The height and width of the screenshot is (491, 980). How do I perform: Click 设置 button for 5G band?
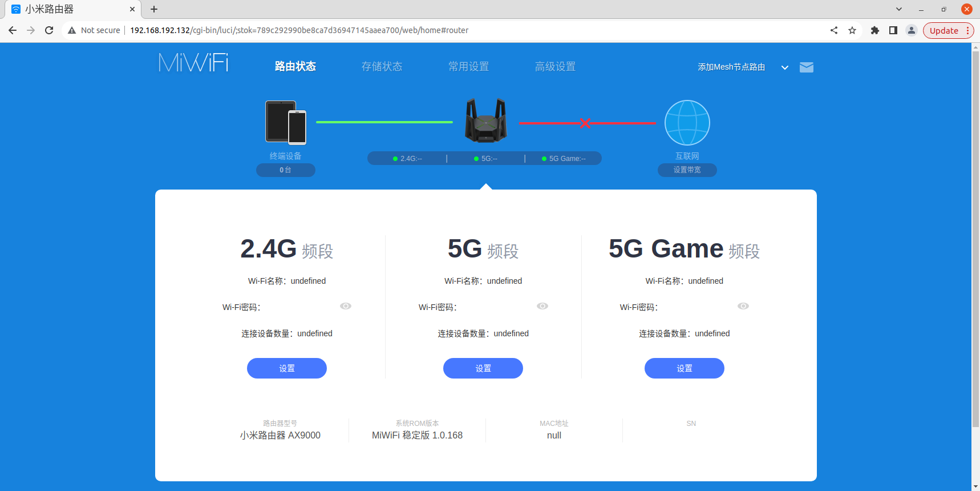tap(483, 368)
